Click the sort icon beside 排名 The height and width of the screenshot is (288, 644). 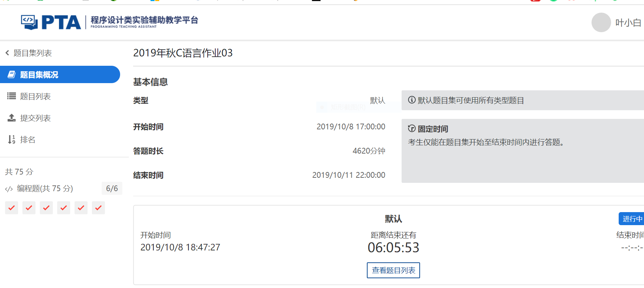12,139
